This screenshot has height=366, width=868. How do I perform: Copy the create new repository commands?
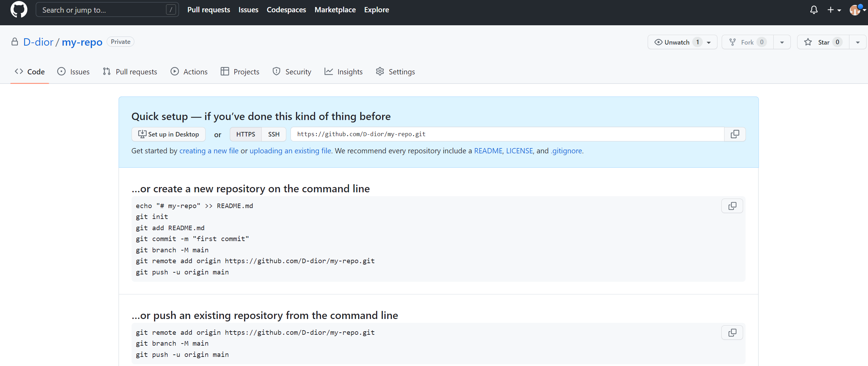732,206
